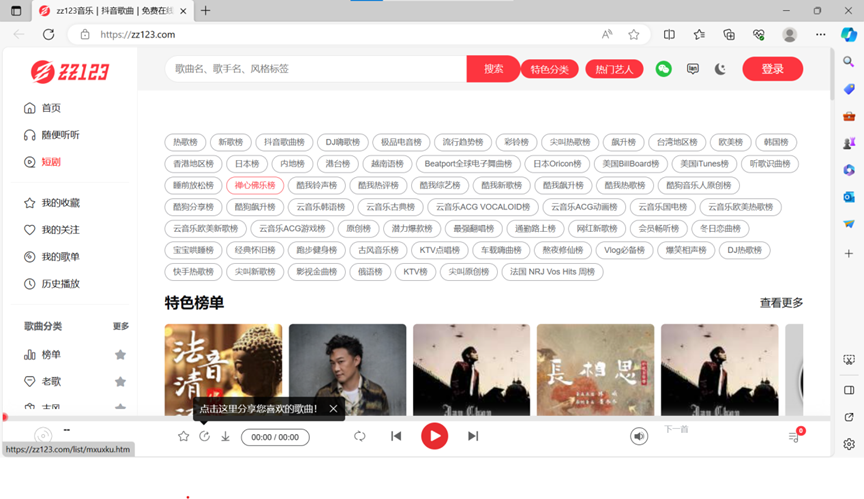Select the 抖音歌曲榜 chart tag
This screenshot has height=499, width=864.
click(x=284, y=142)
